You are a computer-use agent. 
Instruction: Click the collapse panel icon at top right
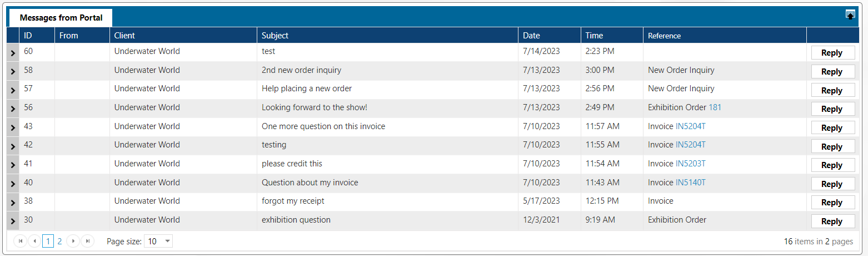tap(850, 15)
